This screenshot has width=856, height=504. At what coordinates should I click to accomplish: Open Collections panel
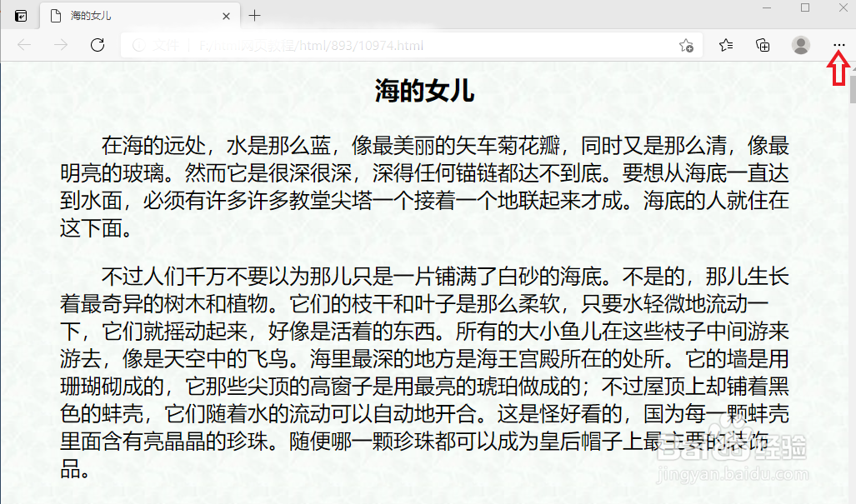763,45
